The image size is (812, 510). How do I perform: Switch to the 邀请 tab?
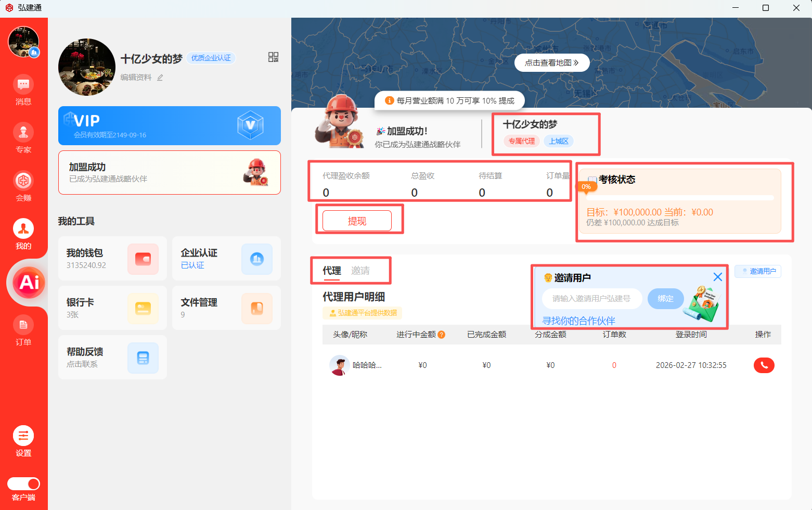click(360, 271)
